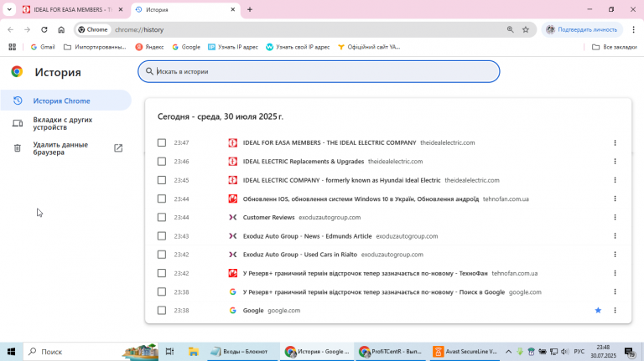Click Подтвердить личность profile button

[582, 29]
